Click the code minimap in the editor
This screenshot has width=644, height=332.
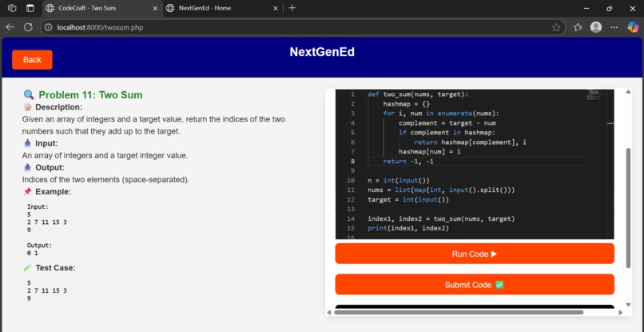coord(594,95)
